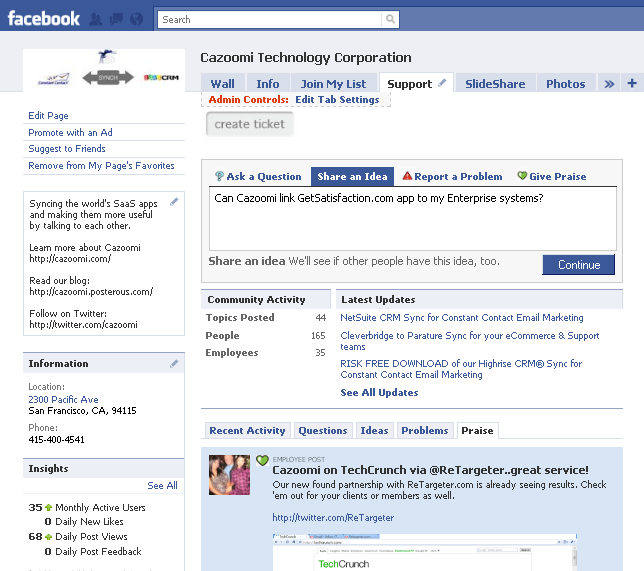Viewport: 644px width, 571px height.
Task: Open the Facebook home logo
Action: tap(44, 19)
